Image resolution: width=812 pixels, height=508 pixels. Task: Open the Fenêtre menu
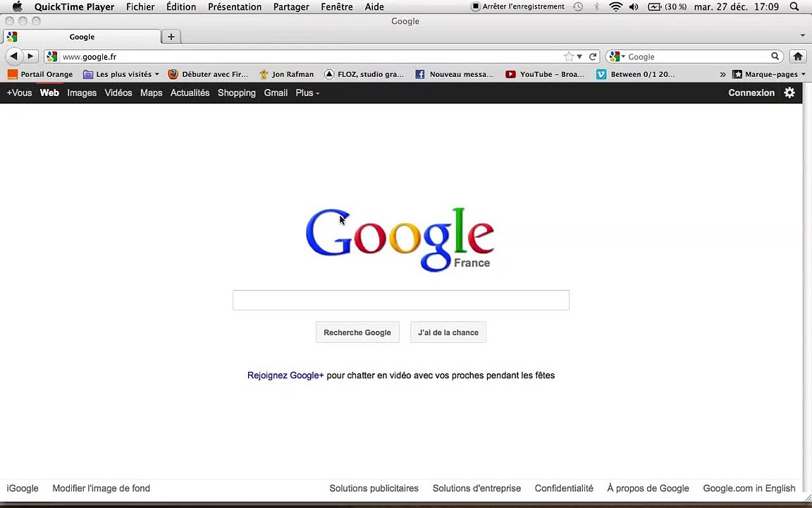coord(337,7)
